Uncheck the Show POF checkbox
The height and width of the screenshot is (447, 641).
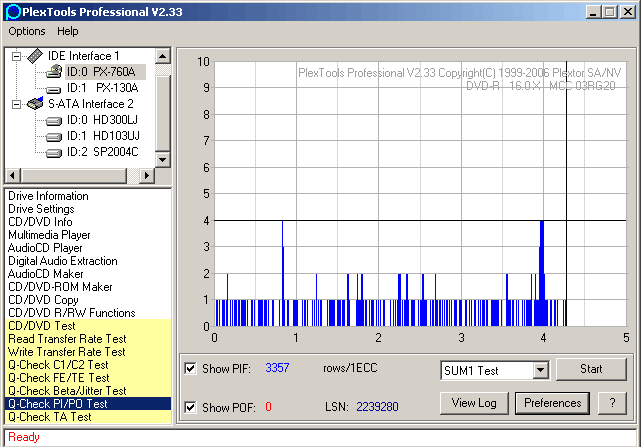191,407
